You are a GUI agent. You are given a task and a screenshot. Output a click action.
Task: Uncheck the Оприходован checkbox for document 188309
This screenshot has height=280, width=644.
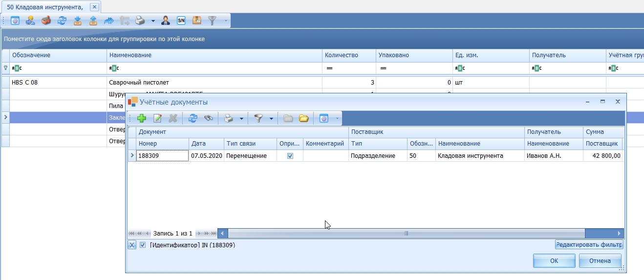(290, 156)
